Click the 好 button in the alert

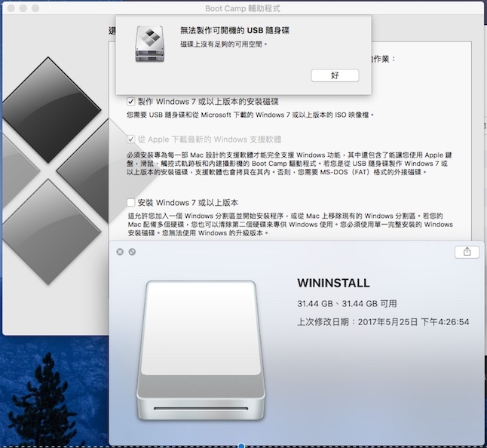point(335,75)
